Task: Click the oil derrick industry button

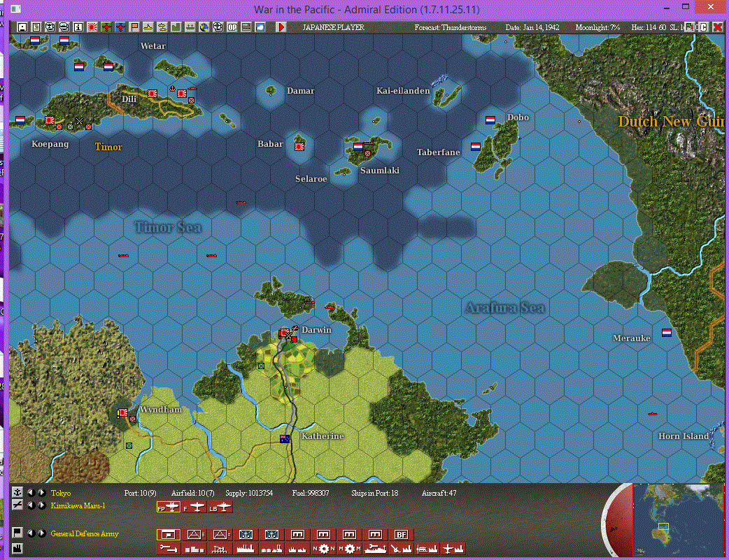Action: 220,549
